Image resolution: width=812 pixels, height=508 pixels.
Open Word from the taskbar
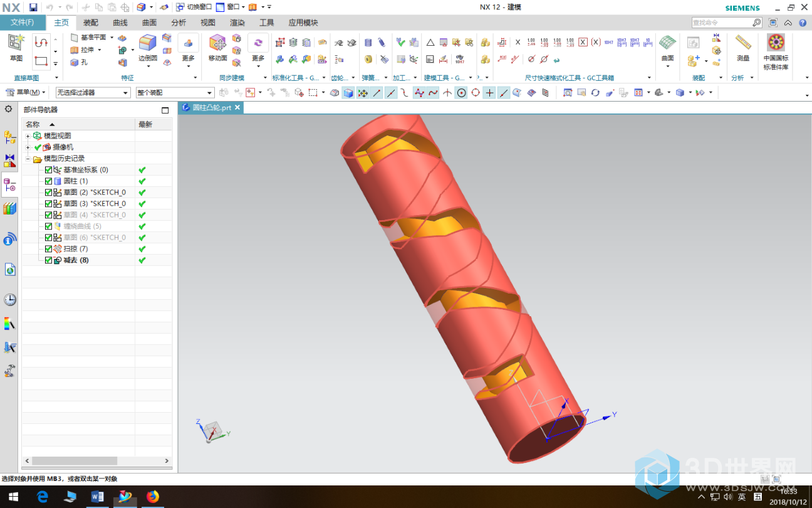98,497
